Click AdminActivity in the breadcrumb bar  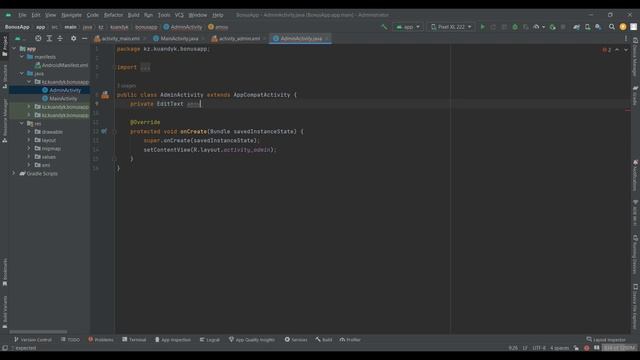[183, 27]
